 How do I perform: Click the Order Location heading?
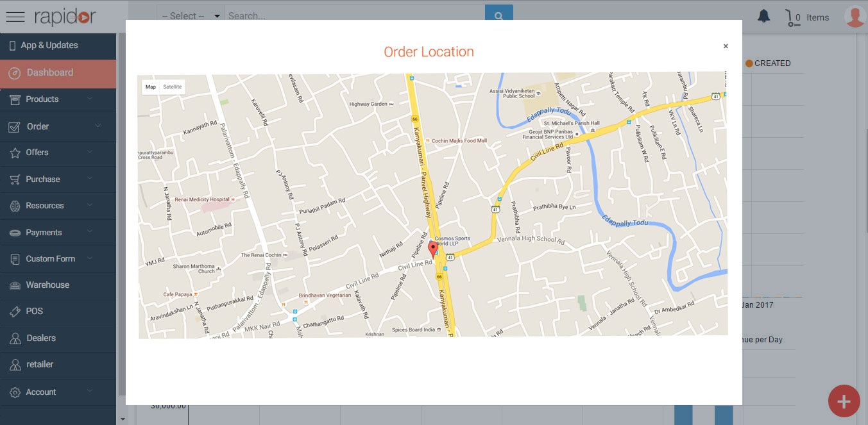(429, 53)
